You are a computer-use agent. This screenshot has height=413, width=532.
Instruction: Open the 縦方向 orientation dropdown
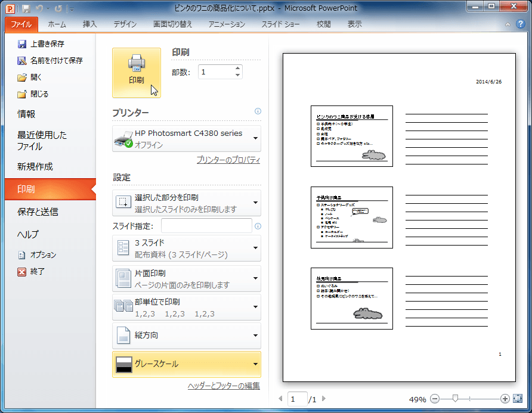pyautogui.click(x=187, y=336)
